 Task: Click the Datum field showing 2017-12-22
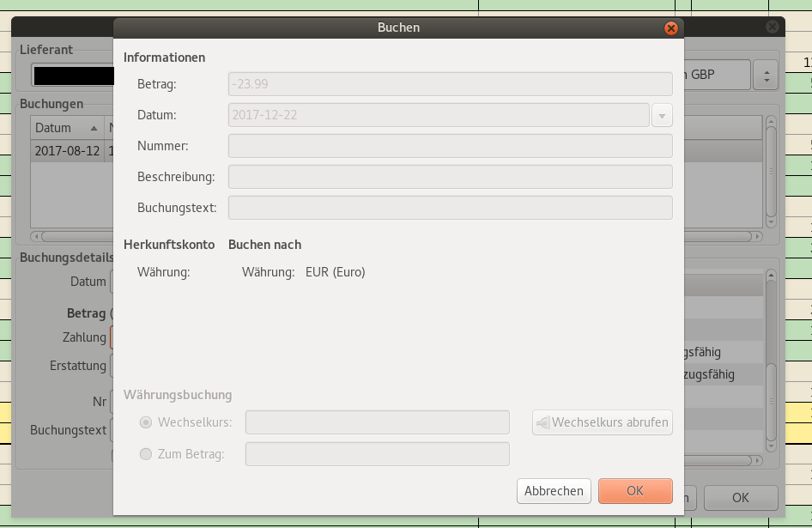[x=438, y=115]
